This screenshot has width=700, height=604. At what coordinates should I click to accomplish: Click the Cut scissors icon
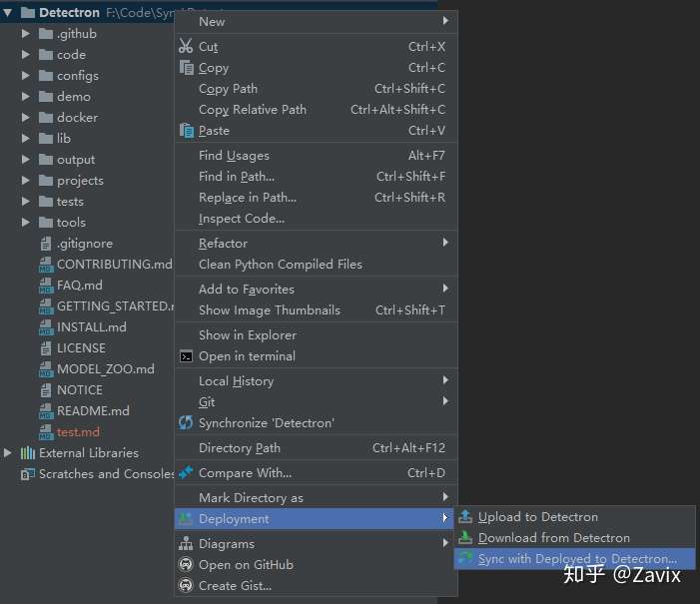pos(186,46)
